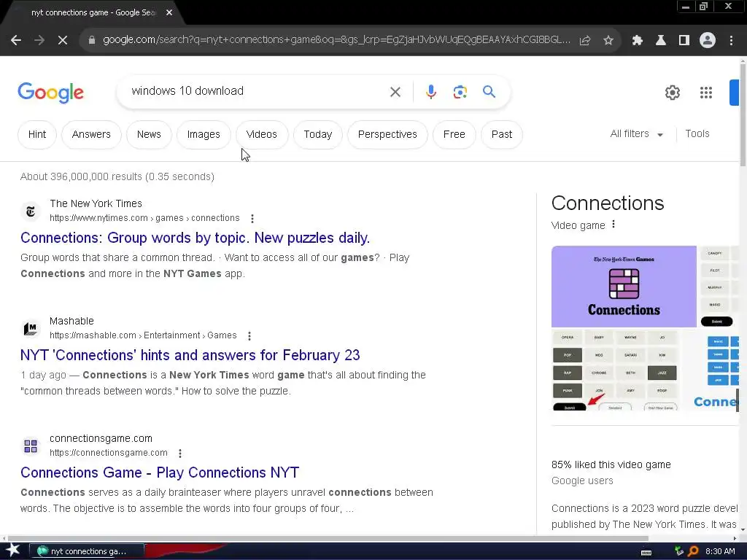Image resolution: width=747 pixels, height=560 pixels.
Task: Click the network tray icon beside the clock
Action: click(x=679, y=551)
